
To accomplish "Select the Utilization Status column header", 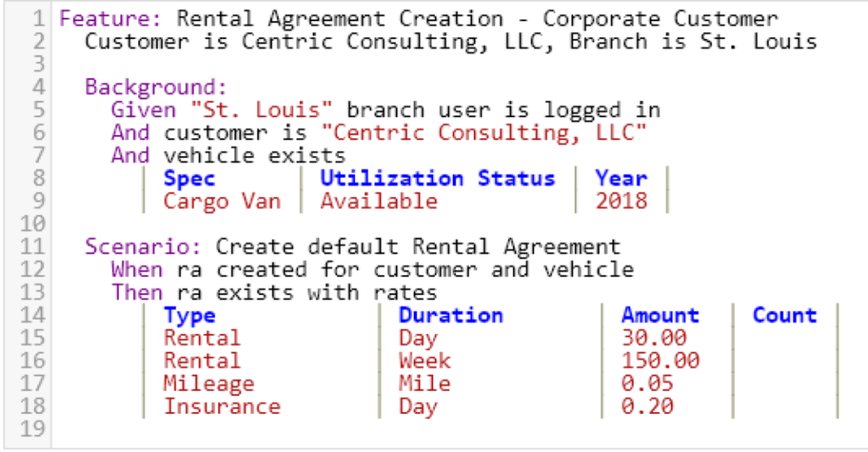I will point(437,179).
